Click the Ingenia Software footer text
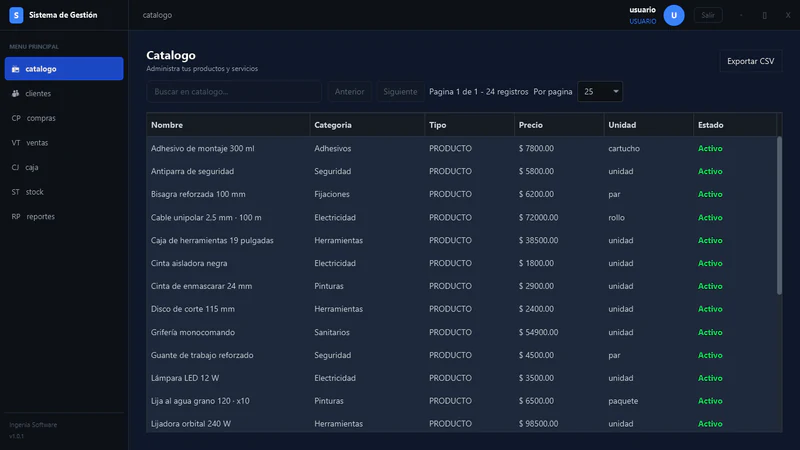Viewport: 800px width, 450px height. point(33,424)
